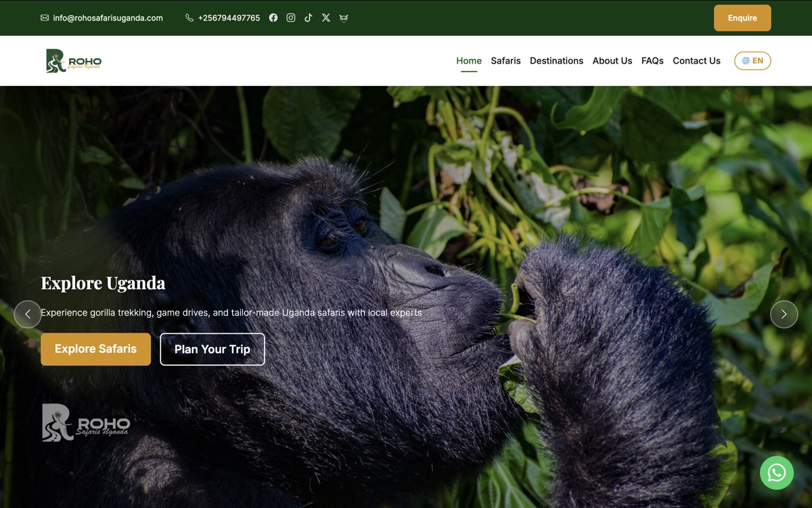
Task: Click the Plan Your Trip button
Action: click(212, 349)
